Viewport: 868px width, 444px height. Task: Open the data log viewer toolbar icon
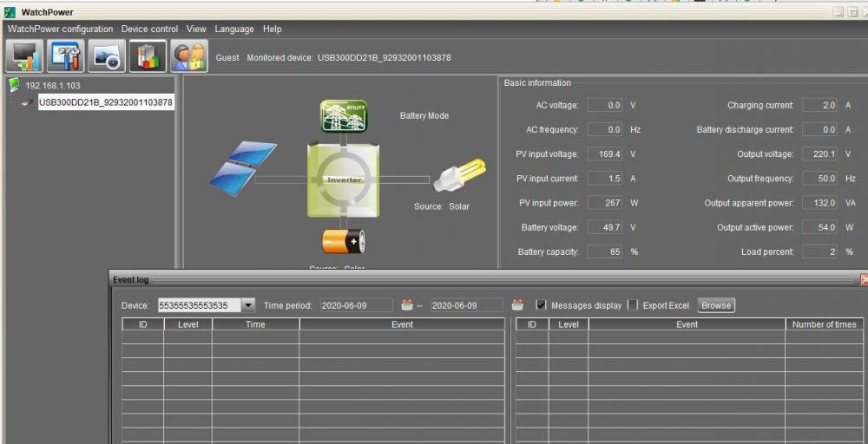106,56
